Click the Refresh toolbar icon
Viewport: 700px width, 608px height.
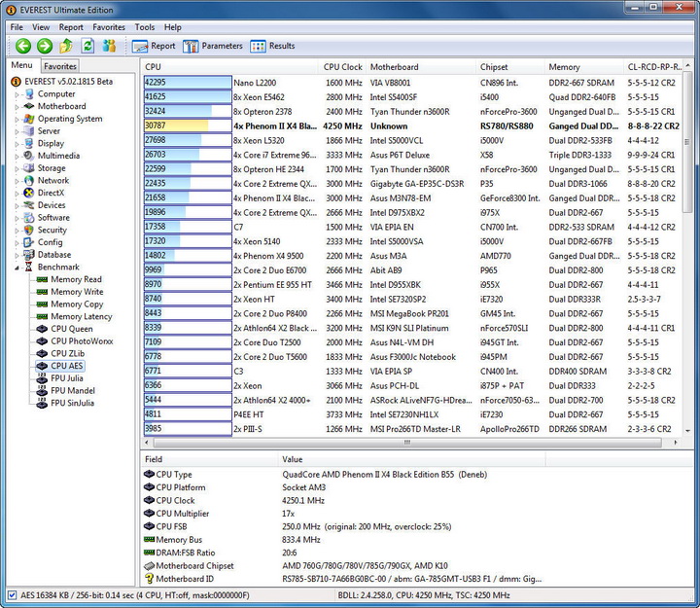87,46
